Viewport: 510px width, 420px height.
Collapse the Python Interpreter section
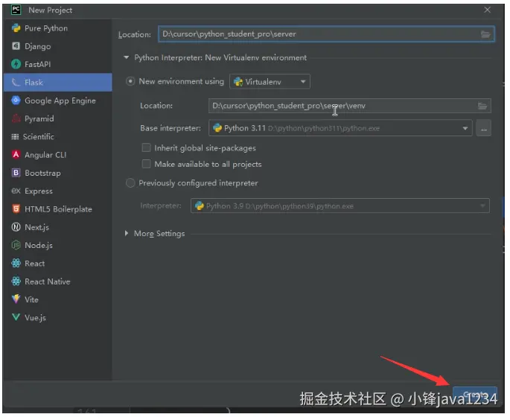pos(127,57)
